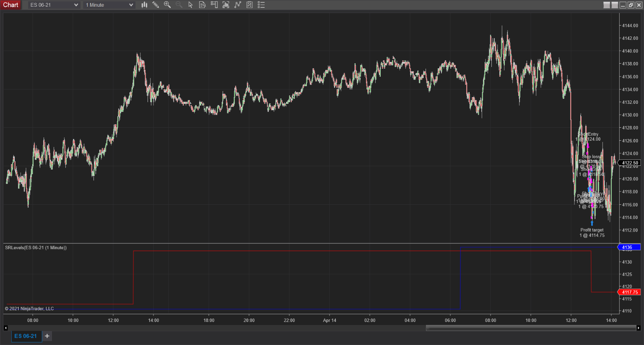This screenshot has width=644, height=345.
Task: Open the drawing tools pencil
Action: 156,5
